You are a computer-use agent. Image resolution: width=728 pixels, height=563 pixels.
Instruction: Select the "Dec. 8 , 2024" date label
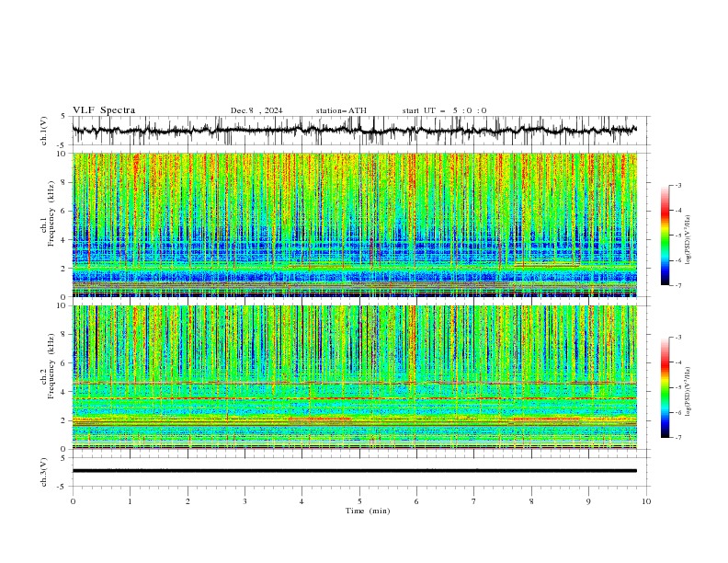[x=256, y=110]
